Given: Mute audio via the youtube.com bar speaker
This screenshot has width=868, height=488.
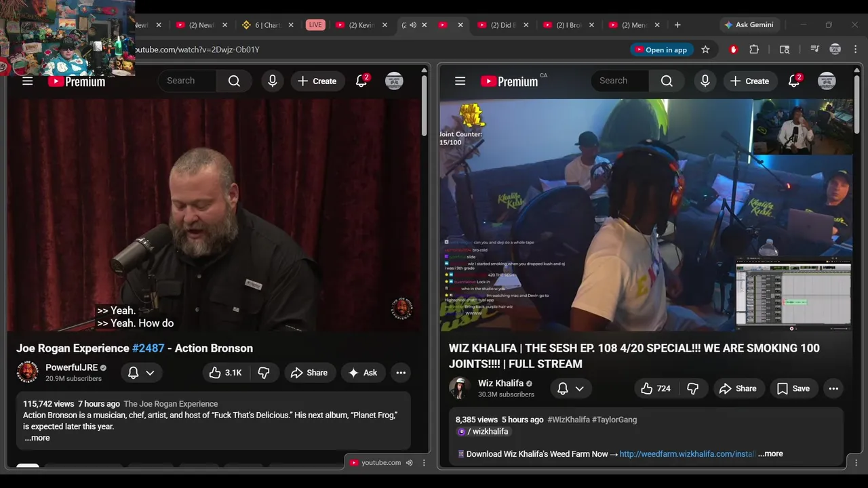Looking at the screenshot, I should [409, 462].
